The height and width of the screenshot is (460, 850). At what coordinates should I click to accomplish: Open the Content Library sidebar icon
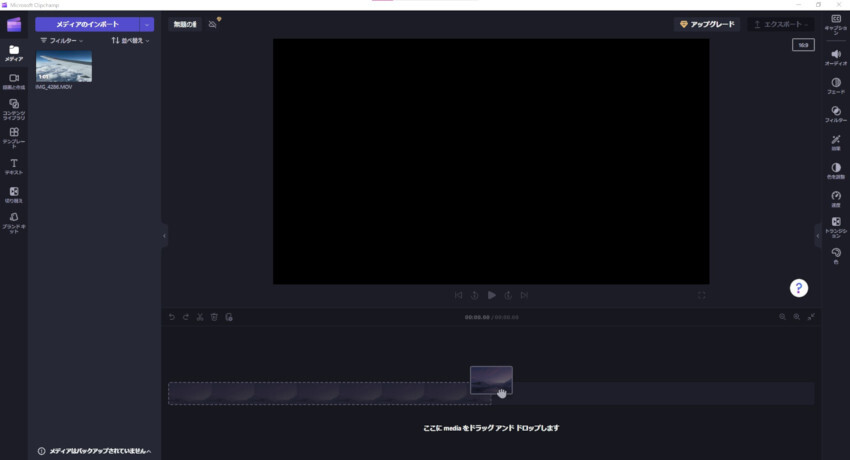pyautogui.click(x=14, y=108)
